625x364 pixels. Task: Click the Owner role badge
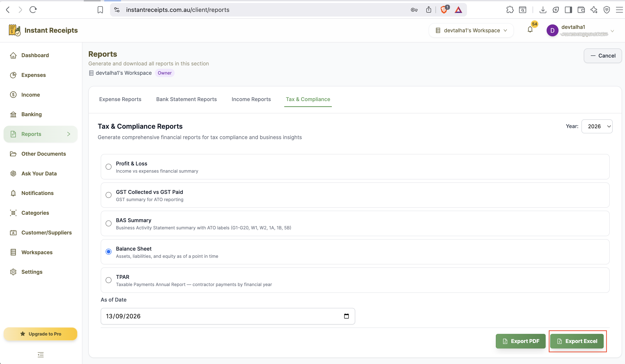tap(165, 73)
